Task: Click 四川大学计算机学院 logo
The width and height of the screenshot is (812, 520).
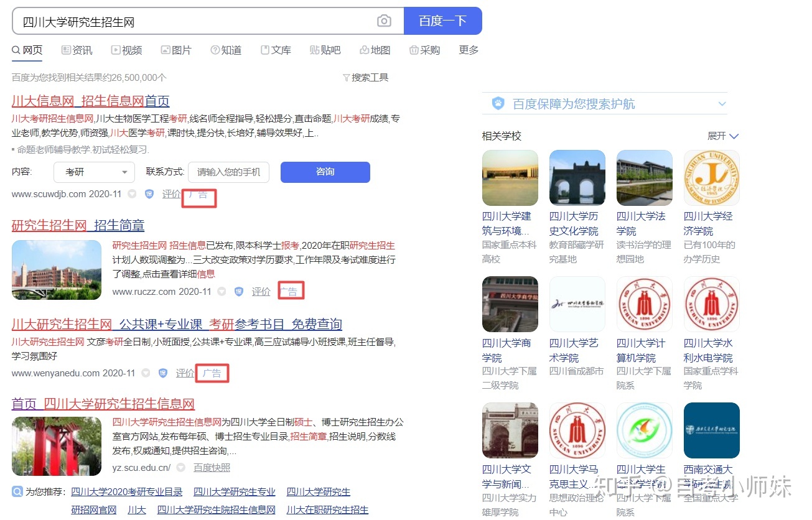Action: (x=645, y=304)
